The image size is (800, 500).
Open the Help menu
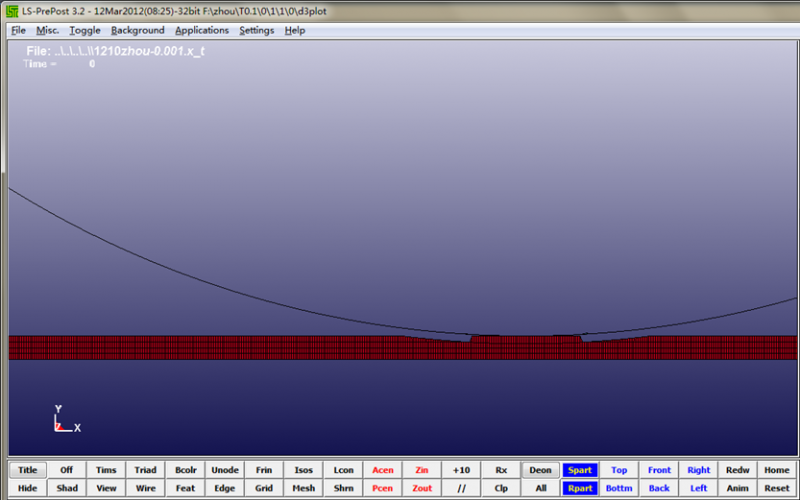295,31
